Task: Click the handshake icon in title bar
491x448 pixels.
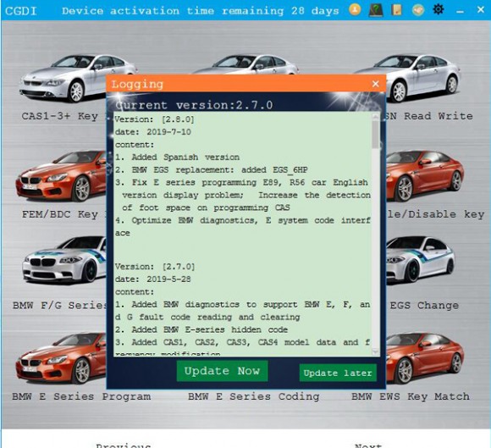Action: coord(417,10)
